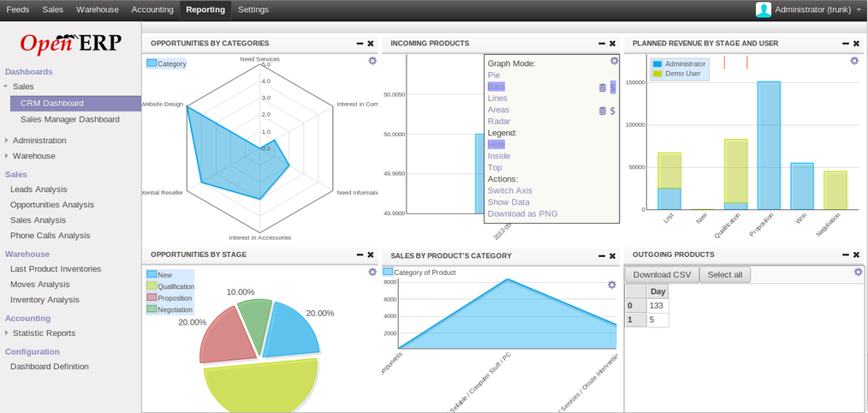Set legend position to Top
Viewport: 868px width, 413px height.
pyautogui.click(x=495, y=168)
